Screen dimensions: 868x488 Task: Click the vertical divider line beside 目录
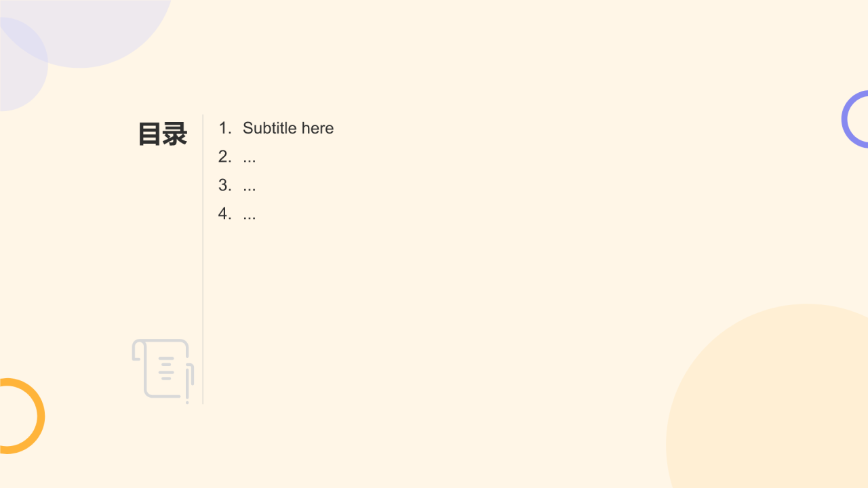203,259
